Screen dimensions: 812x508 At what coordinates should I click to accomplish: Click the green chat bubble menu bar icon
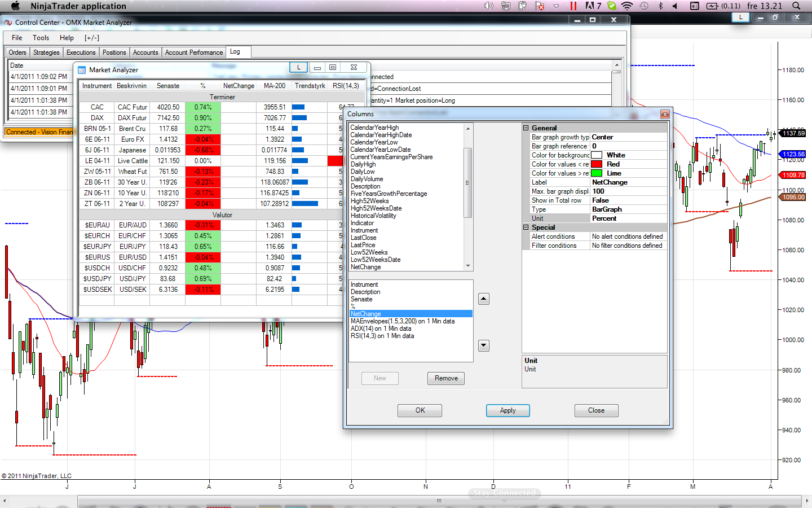coord(612,6)
